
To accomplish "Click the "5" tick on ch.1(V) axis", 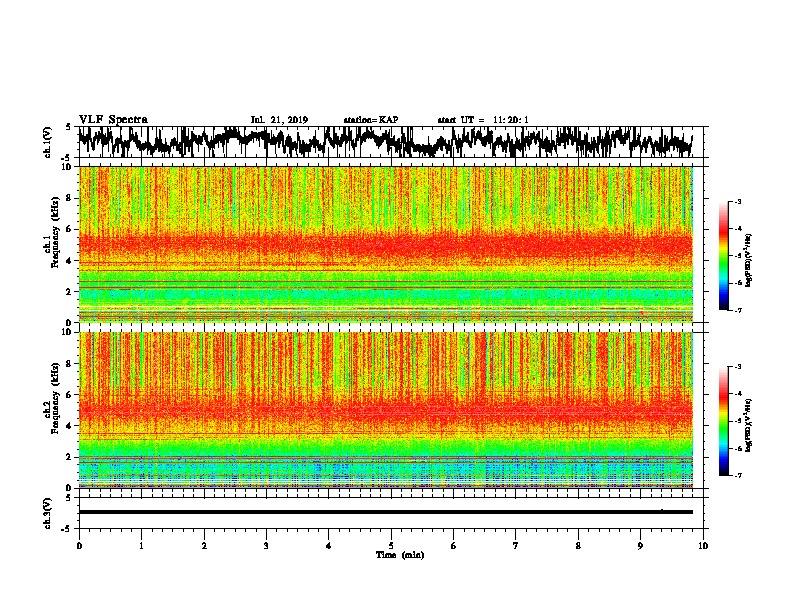I will 68,127.
